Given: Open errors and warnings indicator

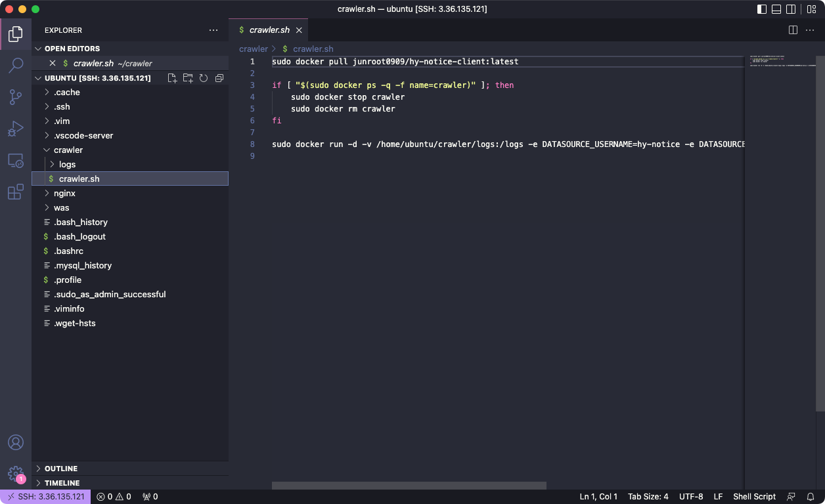Looking at the screenshot, I should pyautogui.click(x=114, y=497).
